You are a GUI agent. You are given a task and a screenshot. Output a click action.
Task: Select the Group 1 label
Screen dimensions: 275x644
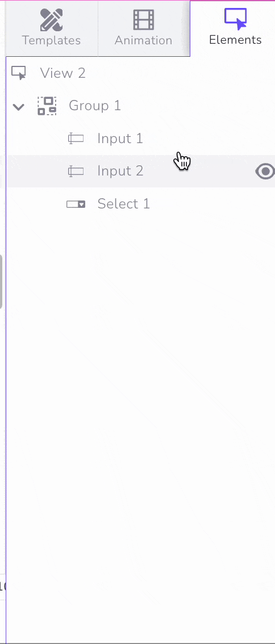click(95, 106)
